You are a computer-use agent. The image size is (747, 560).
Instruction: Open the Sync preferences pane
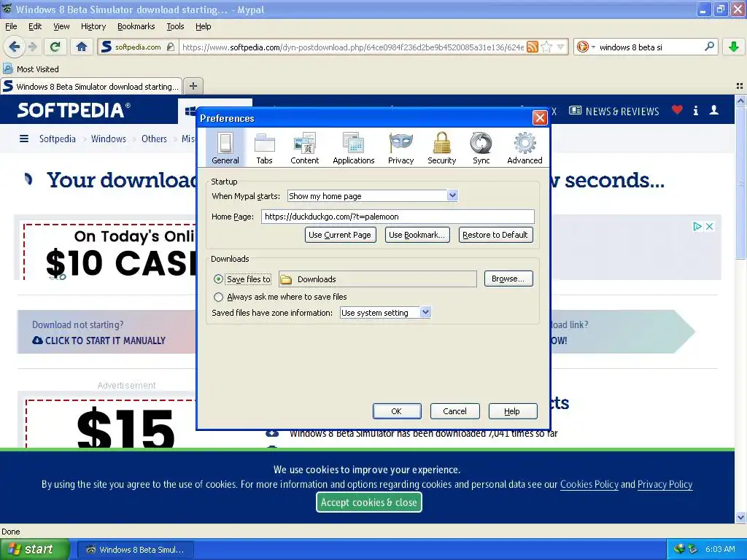point(481,148)
